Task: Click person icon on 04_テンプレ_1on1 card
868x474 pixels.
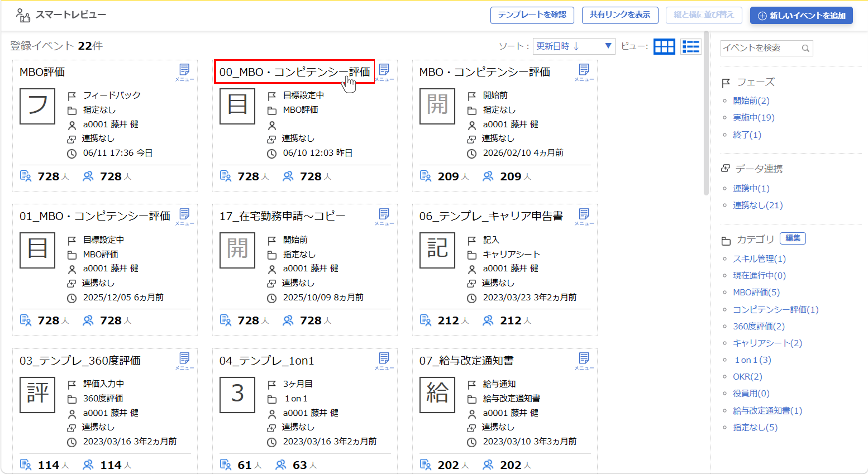Action: pyautogui.click(x=272, y=414)
